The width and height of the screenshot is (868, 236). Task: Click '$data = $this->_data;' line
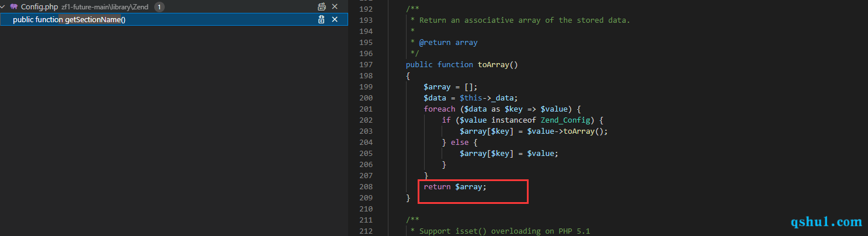tap(471, 98)
